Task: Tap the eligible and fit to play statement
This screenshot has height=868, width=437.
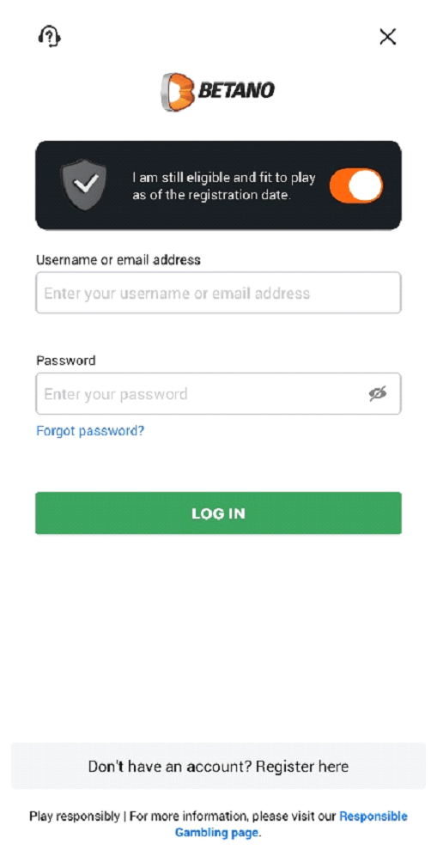Action: [224, 186]
